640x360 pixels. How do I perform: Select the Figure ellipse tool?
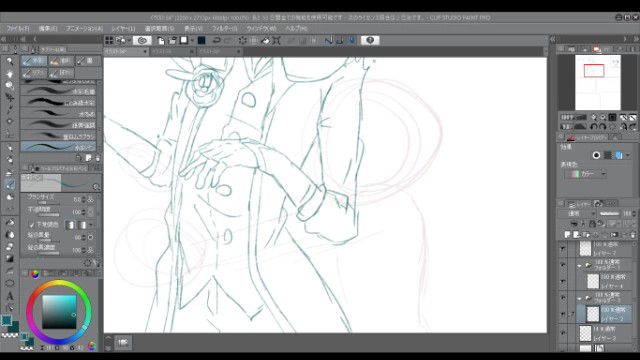(9, 283)
